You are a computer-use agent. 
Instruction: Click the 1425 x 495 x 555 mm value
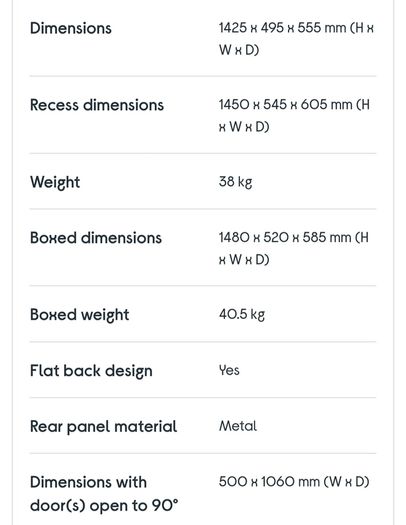(296, 39)
